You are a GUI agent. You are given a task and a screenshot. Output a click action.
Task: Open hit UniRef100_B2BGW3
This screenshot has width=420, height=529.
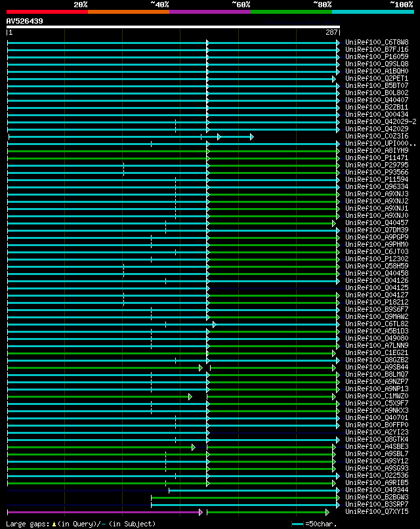(377, 497)
